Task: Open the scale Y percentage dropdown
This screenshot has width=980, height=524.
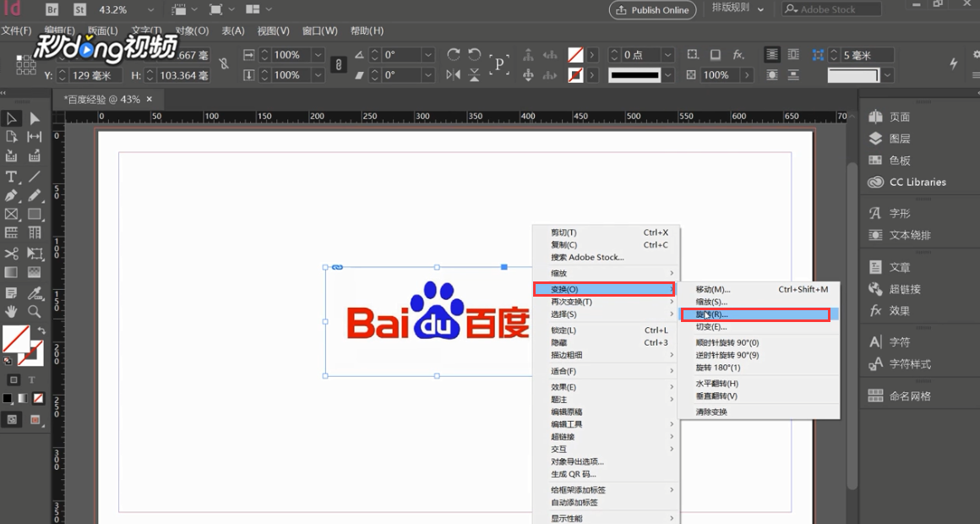Action: pos(318,75)
